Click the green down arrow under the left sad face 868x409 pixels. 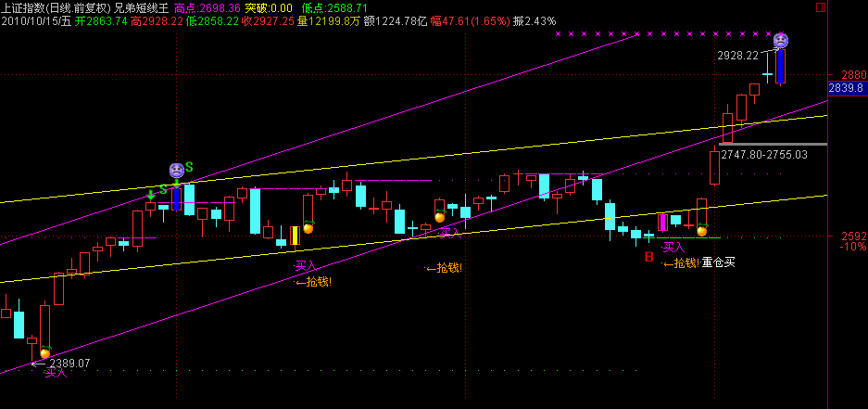point(176,184)
